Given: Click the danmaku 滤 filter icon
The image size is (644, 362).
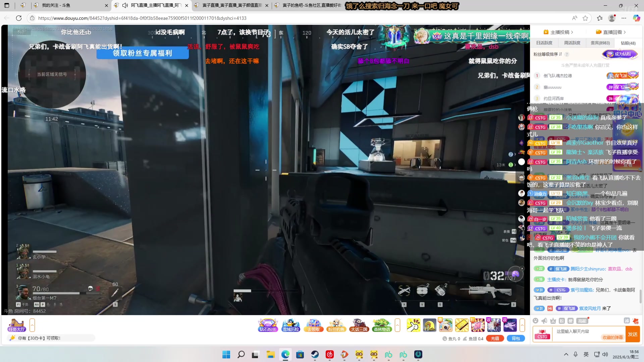Looking at the screenshot, I should [627, 321].
